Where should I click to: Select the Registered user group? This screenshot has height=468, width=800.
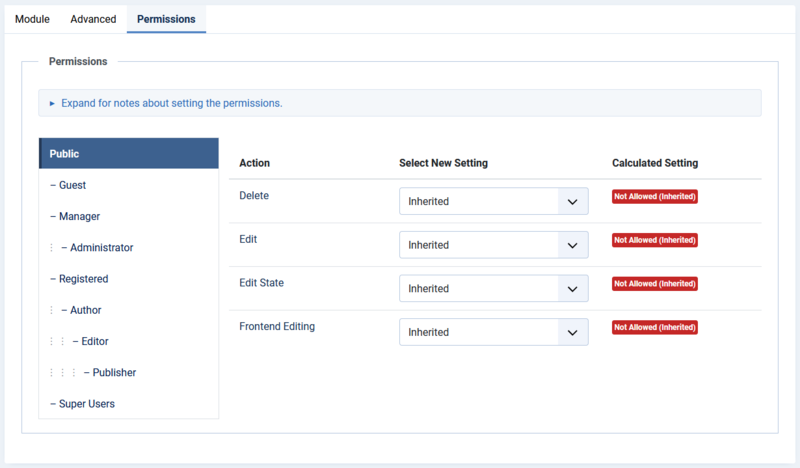pos(129,279)
